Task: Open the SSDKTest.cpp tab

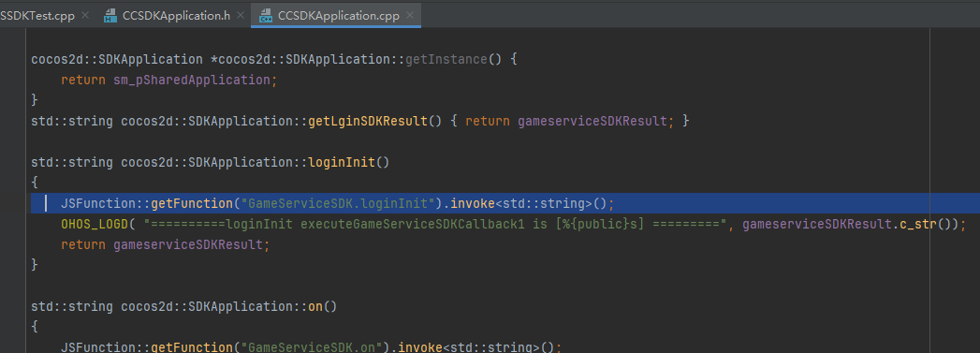Action: 37,16
